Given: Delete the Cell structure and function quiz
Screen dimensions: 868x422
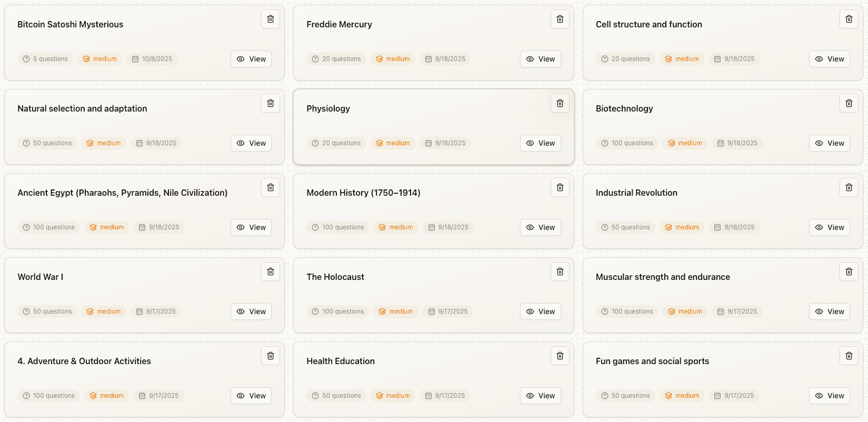Looking at the screenshot, I should pyautogui.click(x=849, y=19).
